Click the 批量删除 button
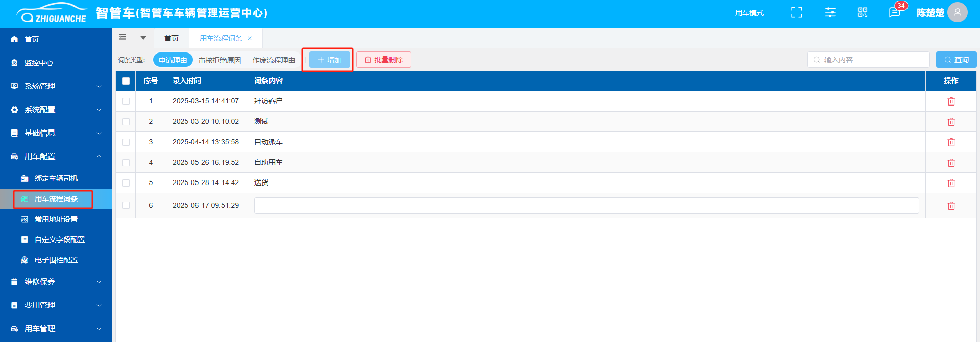The width and height of the screenshot is (980, 342). [x=384, y=60]
